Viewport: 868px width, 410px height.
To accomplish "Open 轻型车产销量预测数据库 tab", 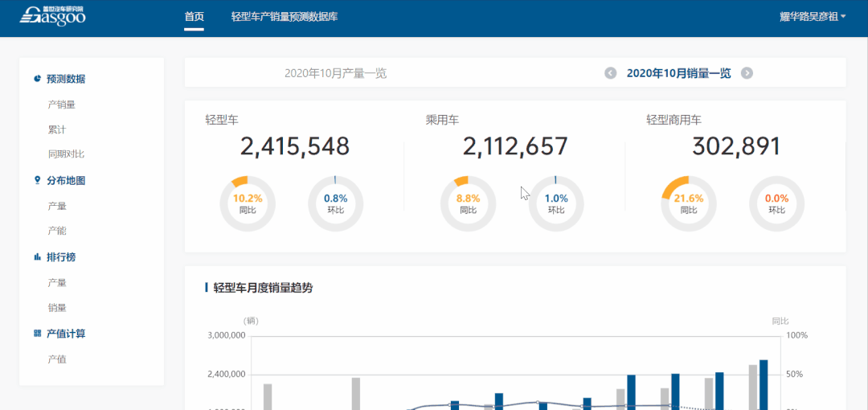I will [x=285, y=17].
